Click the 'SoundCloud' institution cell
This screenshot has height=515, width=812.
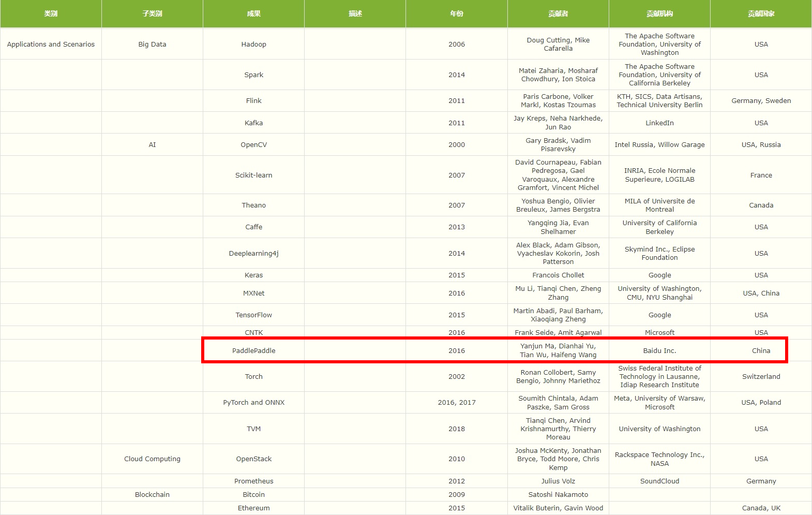(659, 481)
